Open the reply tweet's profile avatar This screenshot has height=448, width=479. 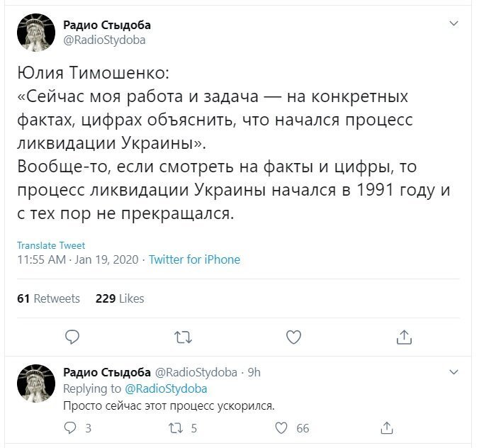click(x=36, y=383)
